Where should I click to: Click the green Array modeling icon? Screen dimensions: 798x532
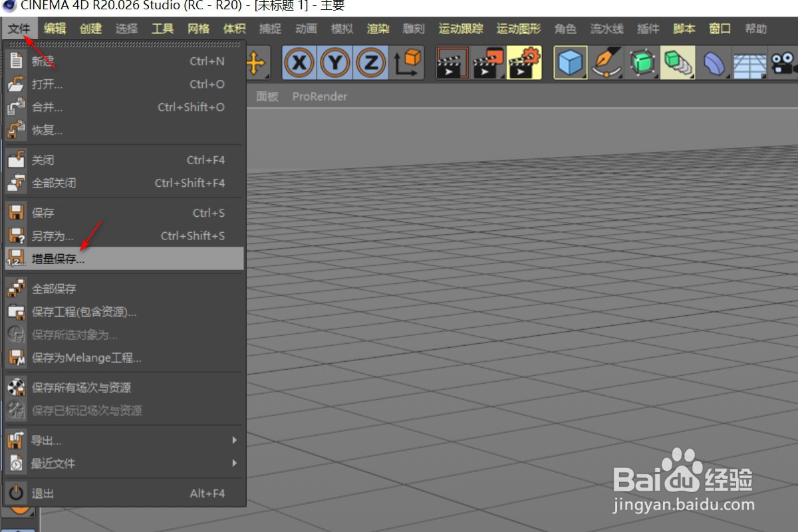point(678,63)
